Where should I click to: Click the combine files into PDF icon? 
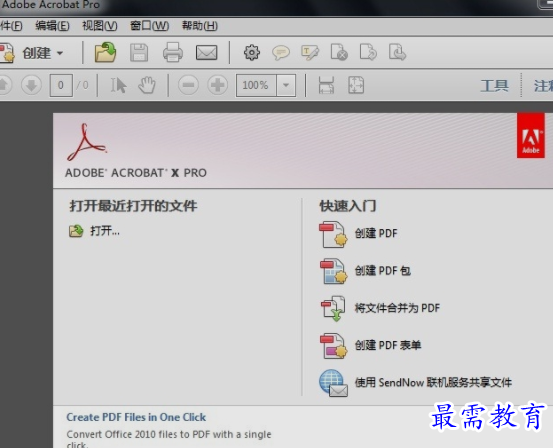[x=333, y=308]
